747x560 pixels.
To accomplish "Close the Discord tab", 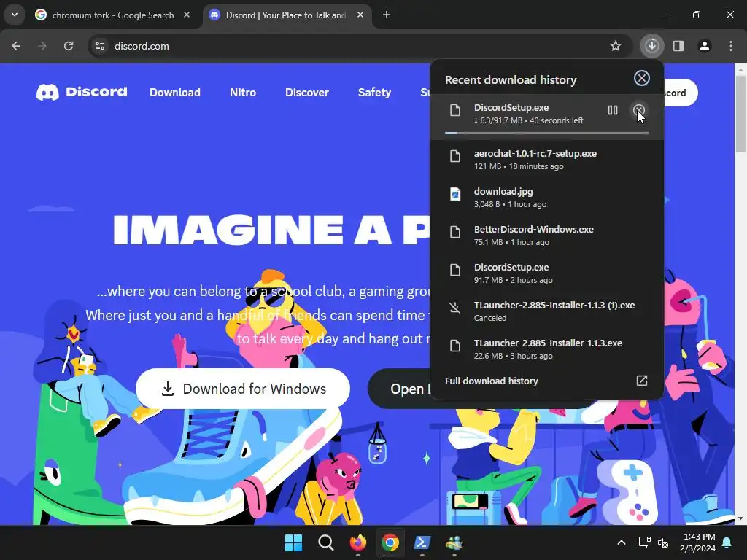I will 360,15.
